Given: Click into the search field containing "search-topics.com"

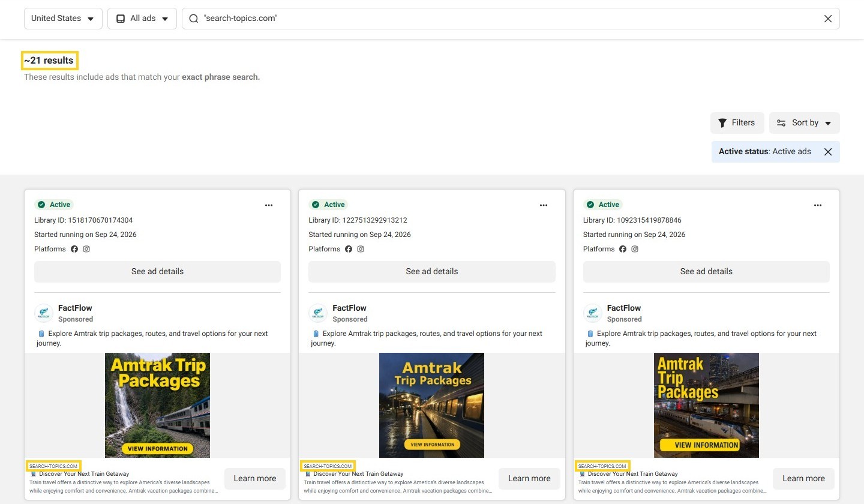Looking at the screenshot, I should 511,19.
